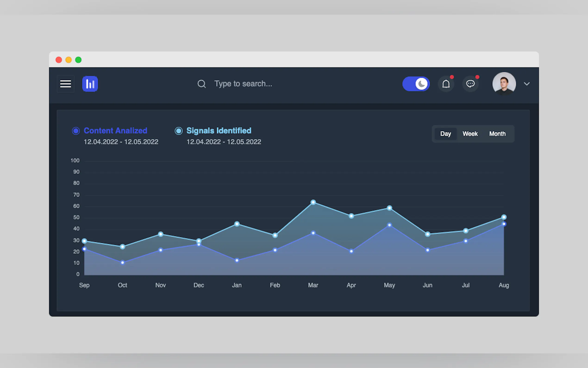Open the notifications bell
This screenshot has height=368, width=588.
coord(446,84)
